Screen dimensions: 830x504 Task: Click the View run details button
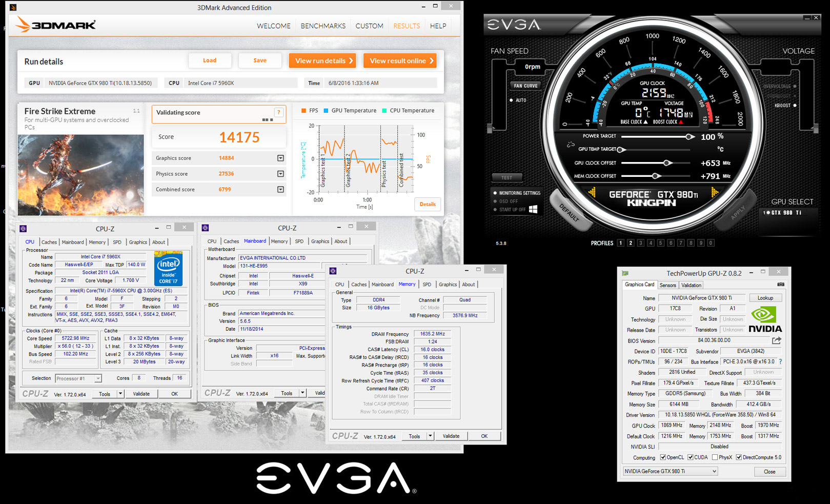coord(323,61)
